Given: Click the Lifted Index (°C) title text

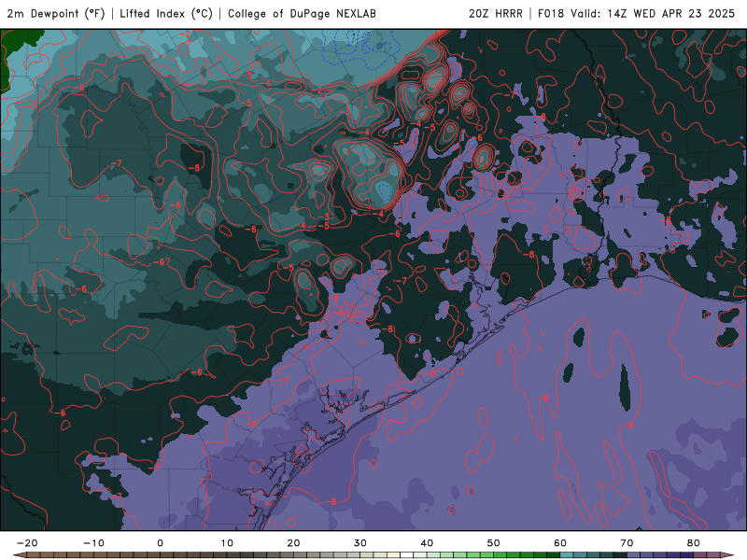Looking at the screenshot, I should [x=166, y=13].
